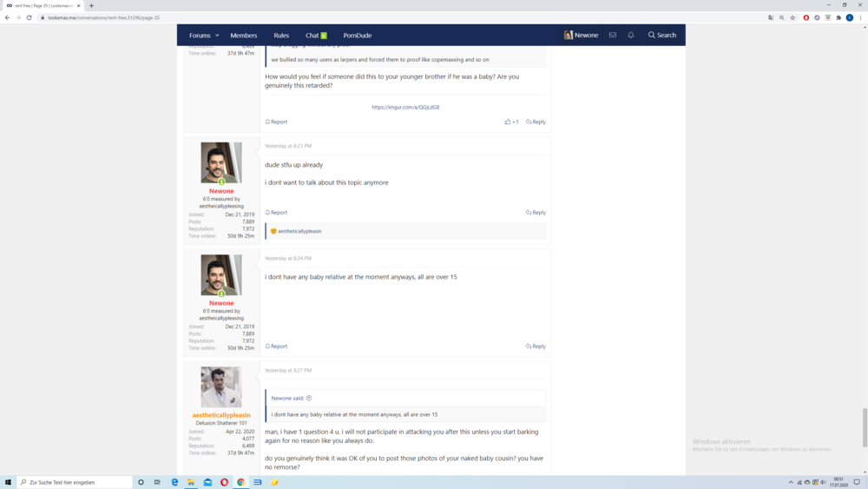The height and width of the screenshot is (489, 868).
Task: Open the taskbar clock and date
Action: click(x=838, y=482)
